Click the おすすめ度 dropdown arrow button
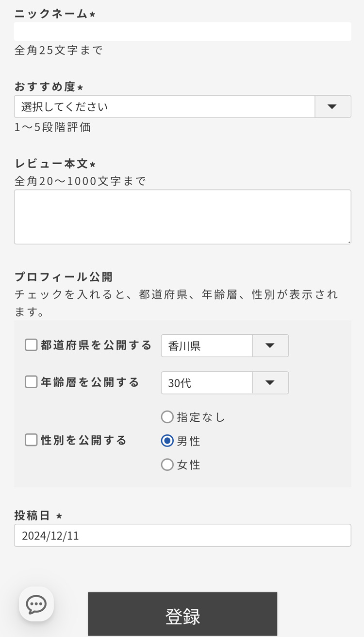This screenshot has height=637, width=364. tap(332, 106)
